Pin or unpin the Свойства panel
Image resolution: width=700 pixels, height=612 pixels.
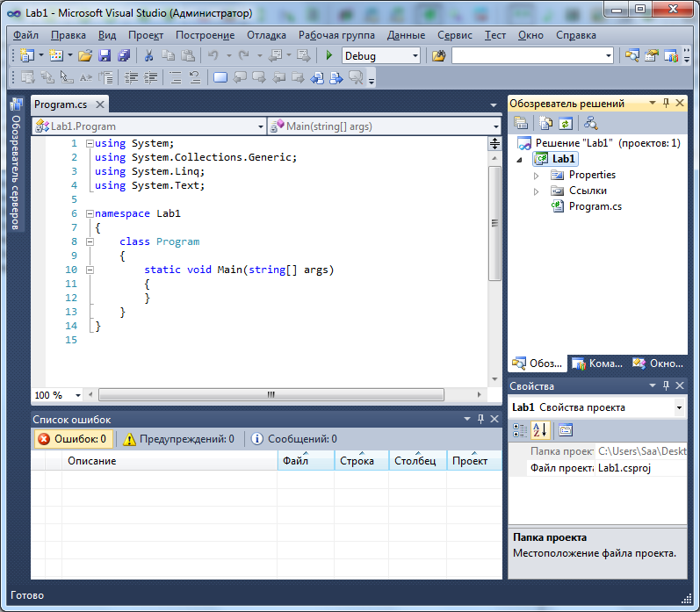pos(666,385)
